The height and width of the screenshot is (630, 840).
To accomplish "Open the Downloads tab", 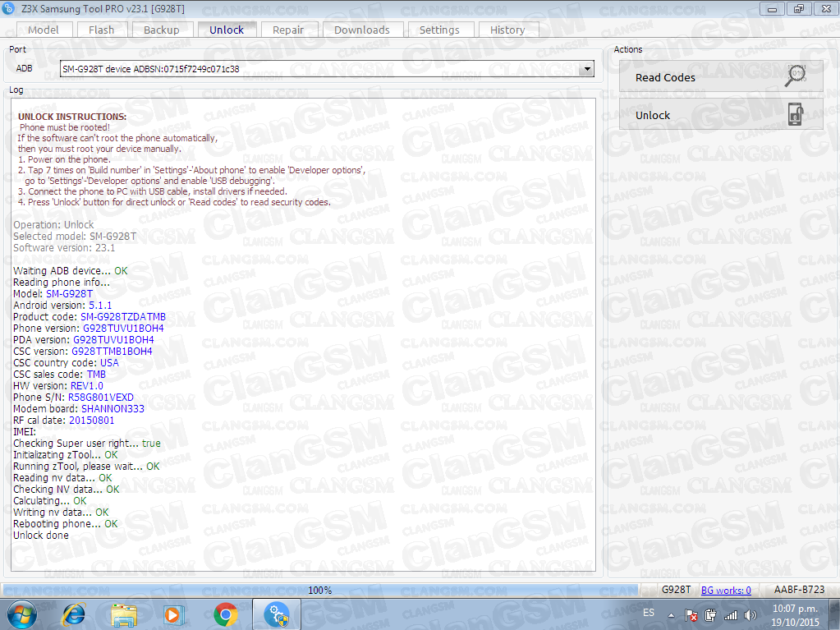I will [x=362, y=30].
